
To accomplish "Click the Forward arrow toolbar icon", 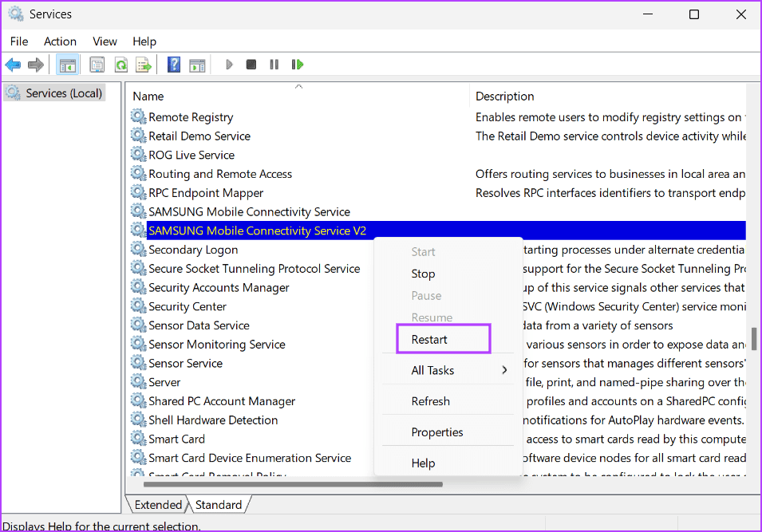I will point(36,65).
